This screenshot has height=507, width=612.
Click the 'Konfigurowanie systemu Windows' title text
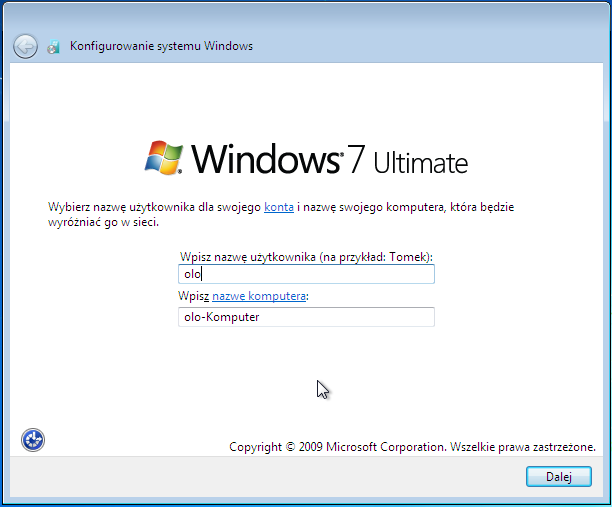[x=161, y=46]
